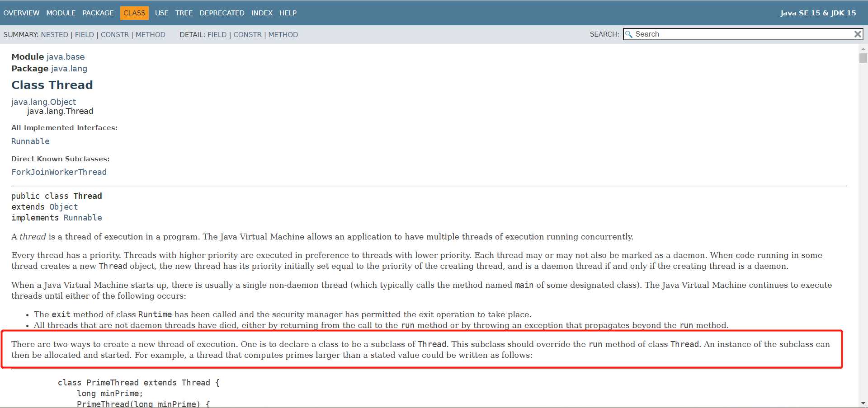Open the HELP navigation item

(x=288, y=13)
